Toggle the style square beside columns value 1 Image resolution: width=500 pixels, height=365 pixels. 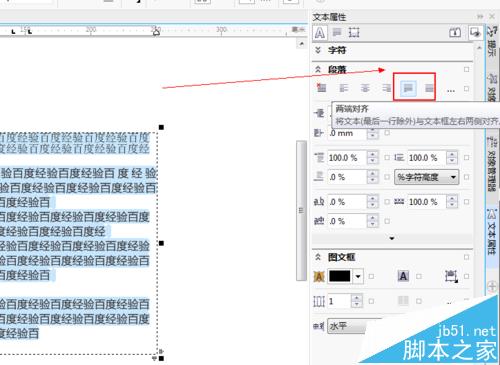(x=371, y=301)
